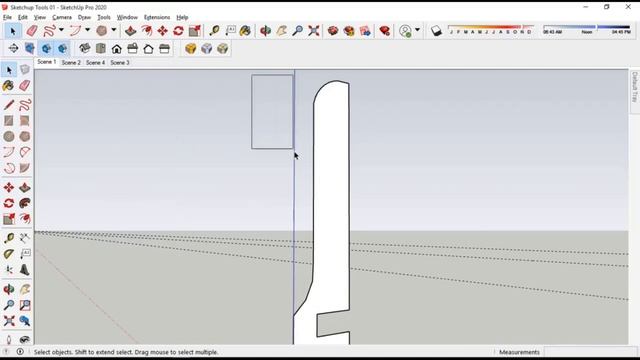Viewport: 640px width, 360px height.
Task: Pick the pencil Line tool
Action: tap(9, 105)
